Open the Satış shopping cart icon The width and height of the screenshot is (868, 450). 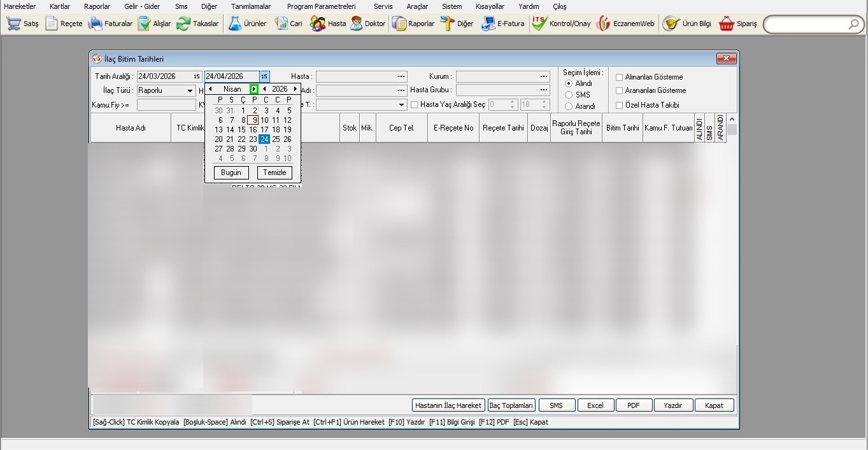(x=13, y=24)
